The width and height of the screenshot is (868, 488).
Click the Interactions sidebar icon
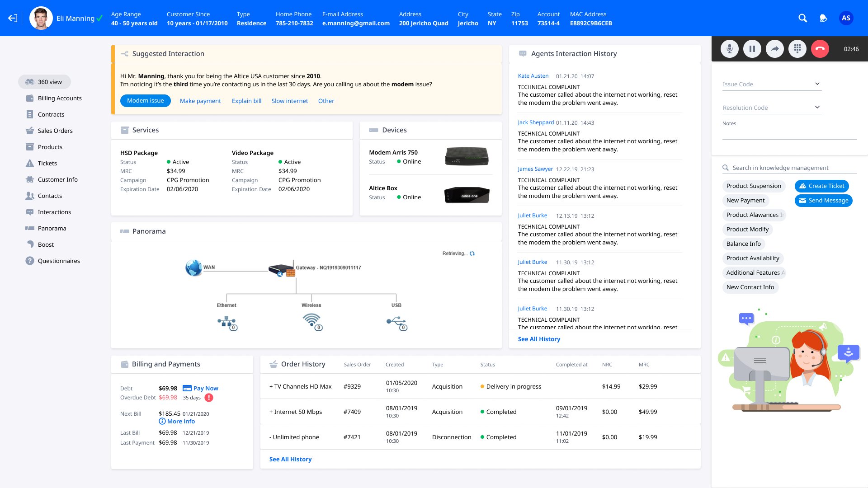point(30,212)
